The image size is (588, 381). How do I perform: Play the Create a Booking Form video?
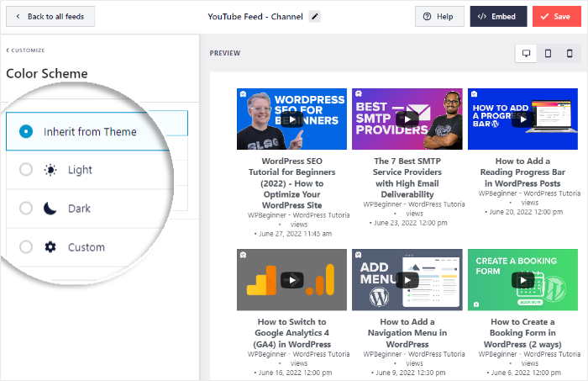[522, 280]
